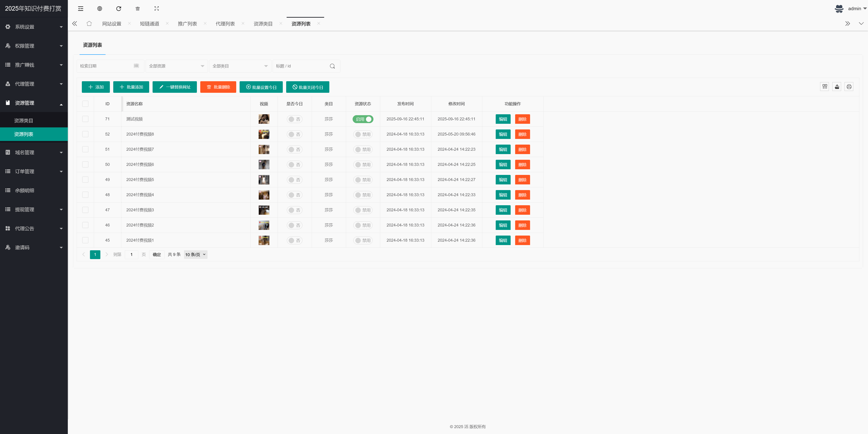Toggle fullscreen with the expand icon
The height and width of the screenshot is (434, 868).
coord(156,8)
